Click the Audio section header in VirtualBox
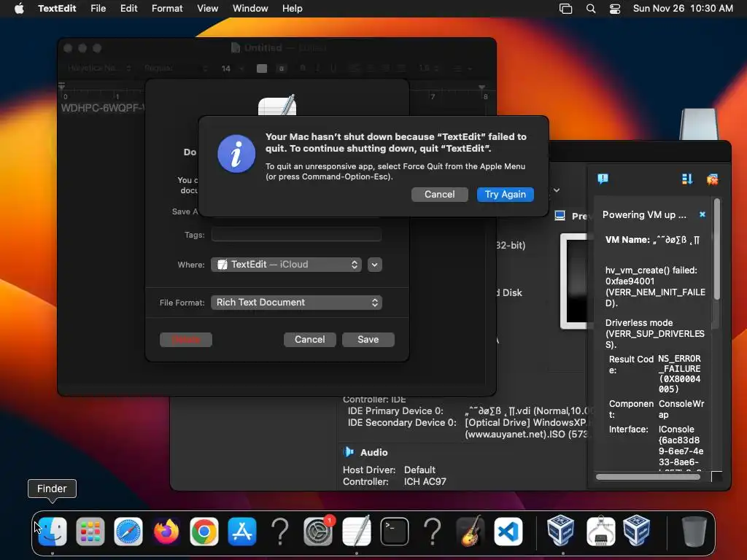This screenshot has width=747, height=560. click(374, 452)
